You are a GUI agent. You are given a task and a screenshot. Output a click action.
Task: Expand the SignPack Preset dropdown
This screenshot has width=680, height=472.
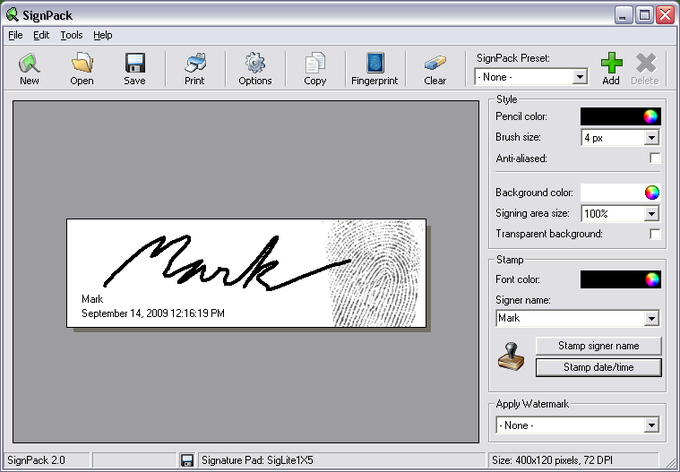[x=580, y=77]
